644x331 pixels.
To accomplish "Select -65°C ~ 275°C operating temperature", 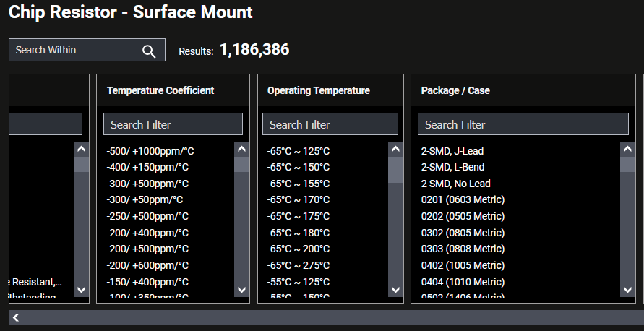I will click(299, 265).
